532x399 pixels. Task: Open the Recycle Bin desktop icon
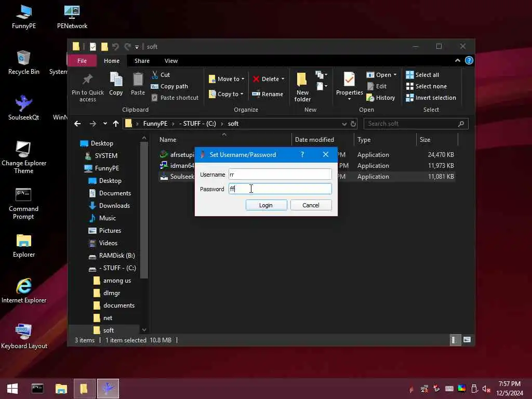23,63
